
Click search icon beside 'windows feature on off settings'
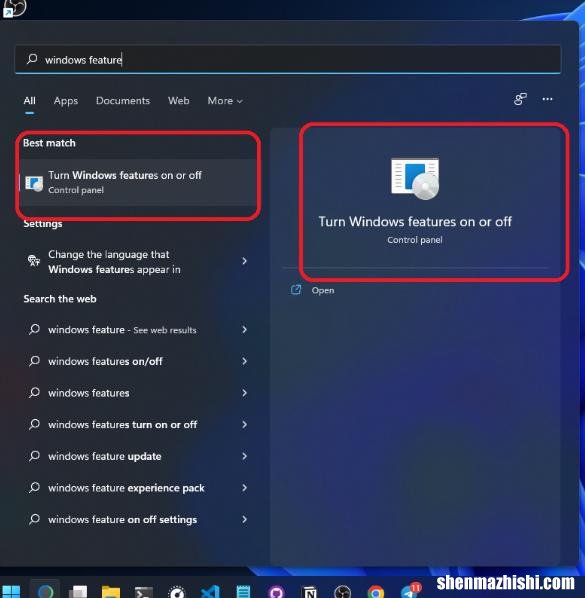[34, 519]
